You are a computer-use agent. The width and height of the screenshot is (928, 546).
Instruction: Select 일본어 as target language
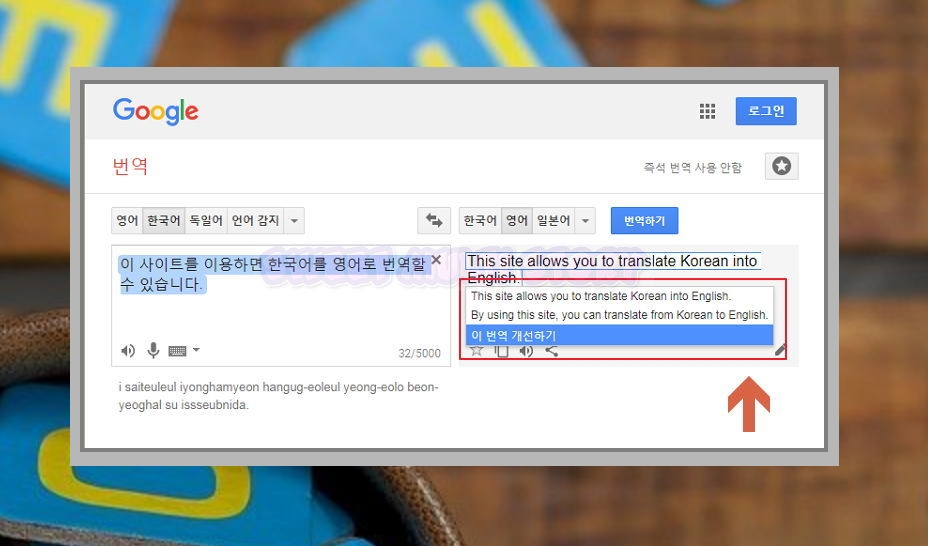coord(553,221)
